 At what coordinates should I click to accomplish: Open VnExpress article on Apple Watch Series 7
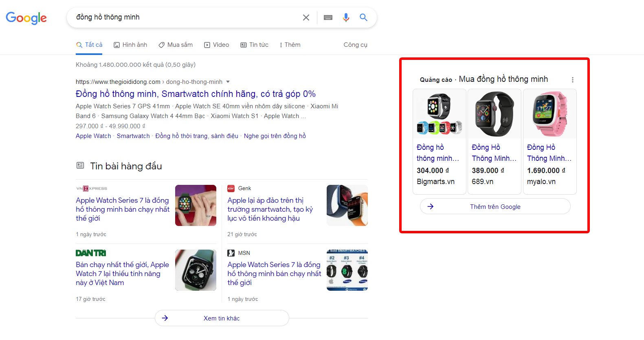[x=123, y=209]
